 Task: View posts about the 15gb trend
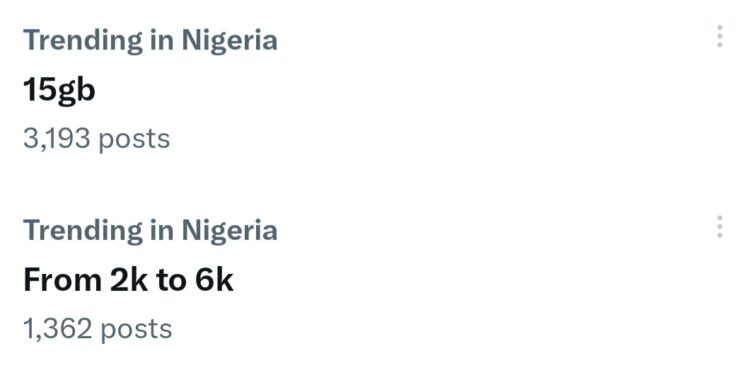click(59, 90)
